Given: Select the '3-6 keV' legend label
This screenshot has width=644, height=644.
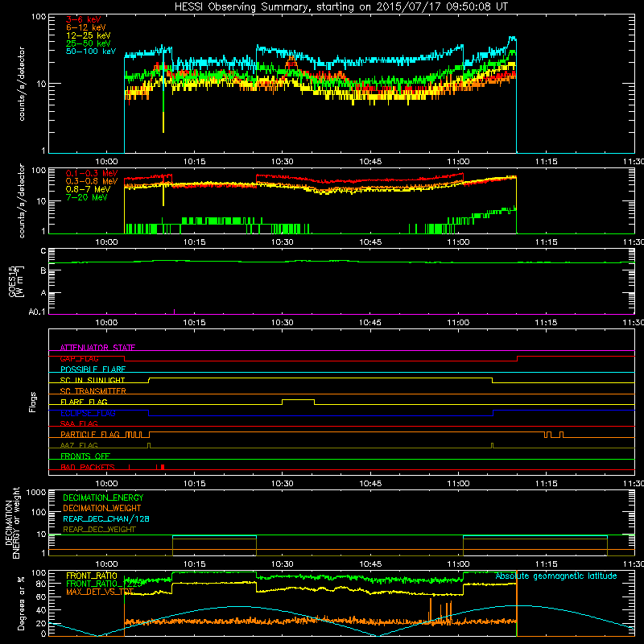Looking at the screenshot, I should [84, 19].
